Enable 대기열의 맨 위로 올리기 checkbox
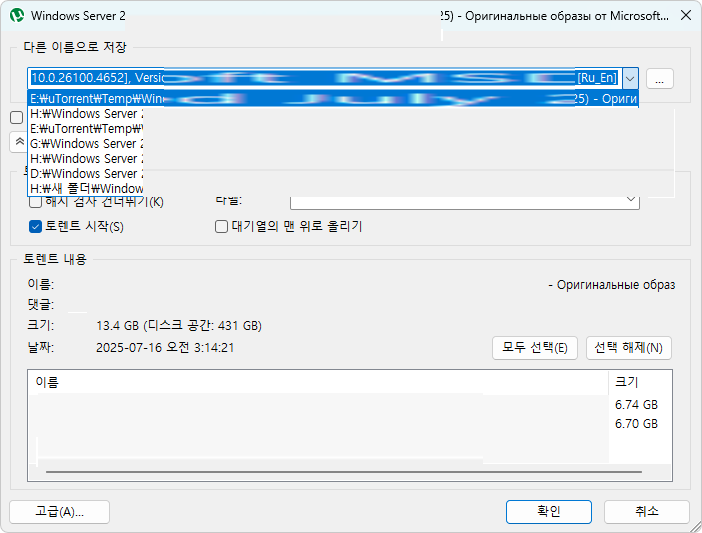702x533 pixels. (x=222, y=226)
